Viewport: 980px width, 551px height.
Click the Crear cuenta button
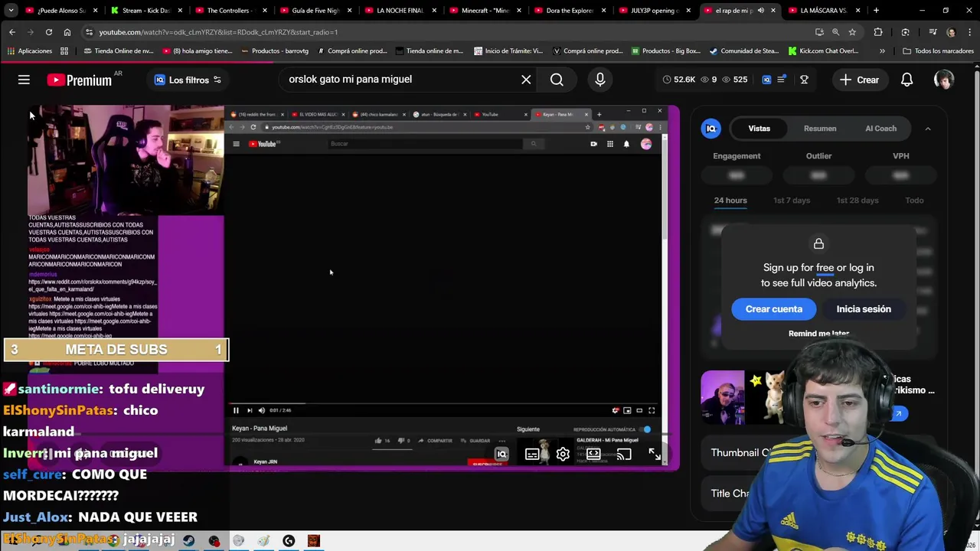tap(774, 309)
